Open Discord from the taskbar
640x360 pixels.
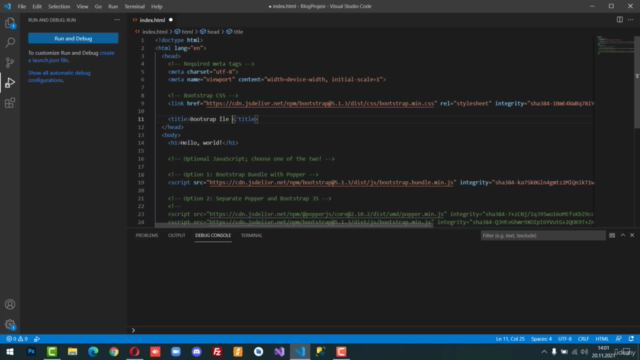coord(197,351)
